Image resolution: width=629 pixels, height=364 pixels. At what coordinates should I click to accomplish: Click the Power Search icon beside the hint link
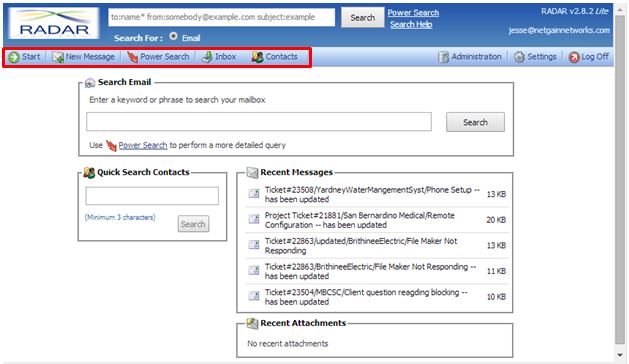click(x=111, y=145)
